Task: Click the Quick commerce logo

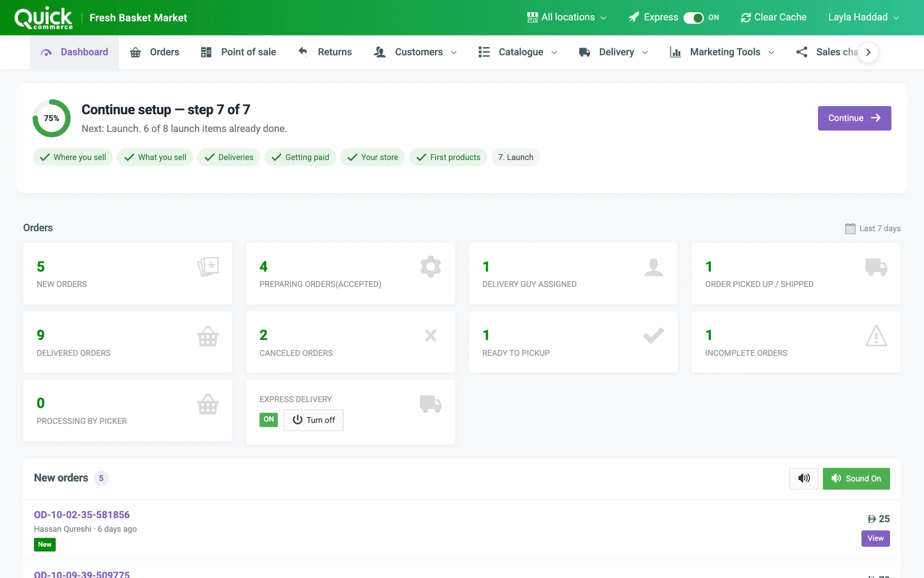Action: pyautogui.click(x=43, y=18)
